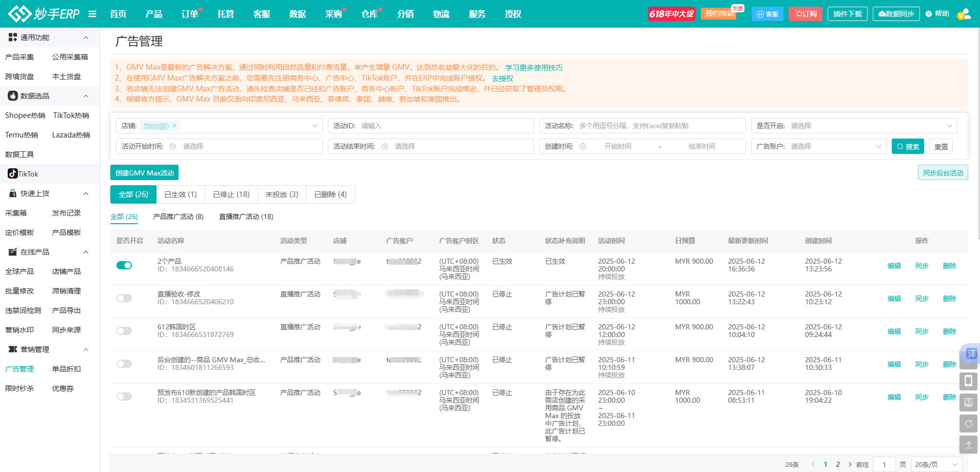Open the user avatar icon in header
Image resolution: width=980 pixels, height=472 pixels.
click(x=964, y=14)
